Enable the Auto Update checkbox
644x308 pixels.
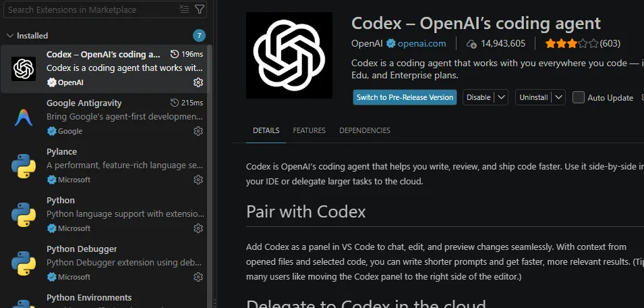579,97
